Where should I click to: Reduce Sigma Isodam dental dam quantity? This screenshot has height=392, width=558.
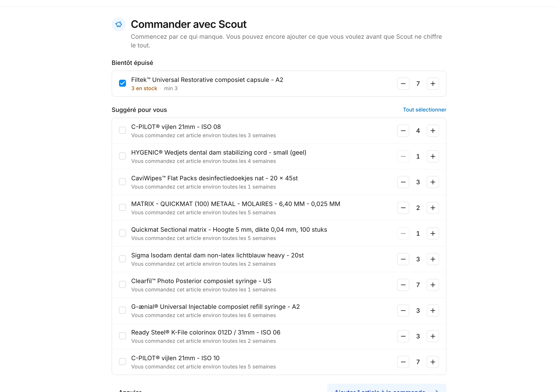coord(403,259)
